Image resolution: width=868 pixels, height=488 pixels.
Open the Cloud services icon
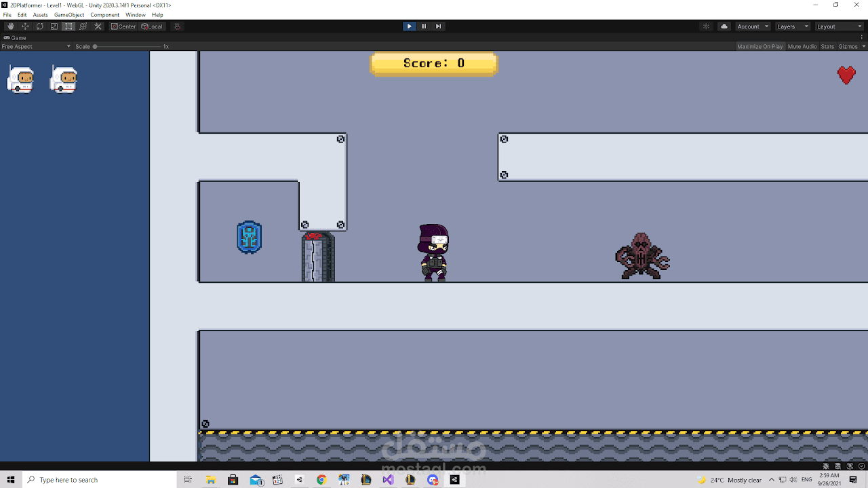(x=724, y=26)
